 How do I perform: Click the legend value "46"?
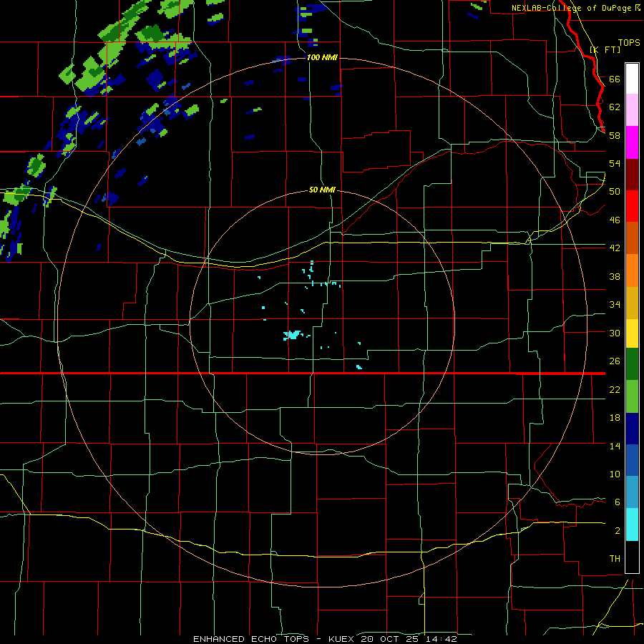tap(615, 220)
